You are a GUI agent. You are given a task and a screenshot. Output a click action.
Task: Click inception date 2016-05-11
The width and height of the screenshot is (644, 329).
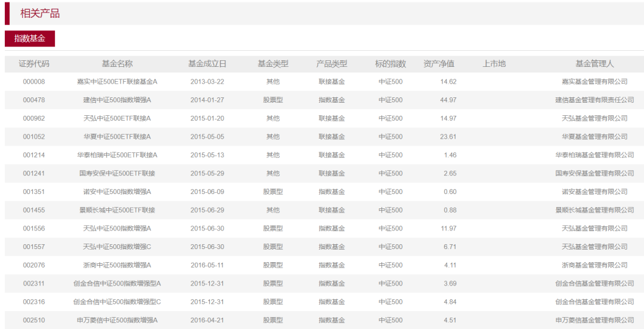click(x=208, y=265)
